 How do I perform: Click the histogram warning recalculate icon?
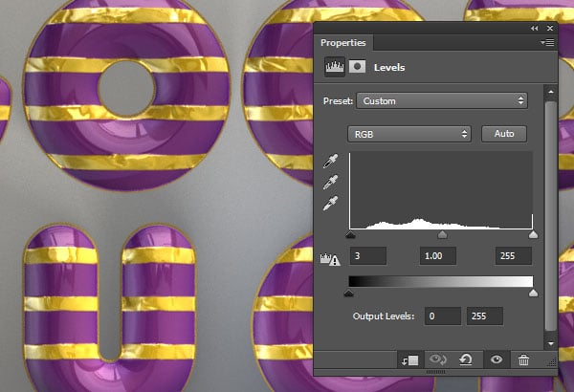click(x=330, y=259)
